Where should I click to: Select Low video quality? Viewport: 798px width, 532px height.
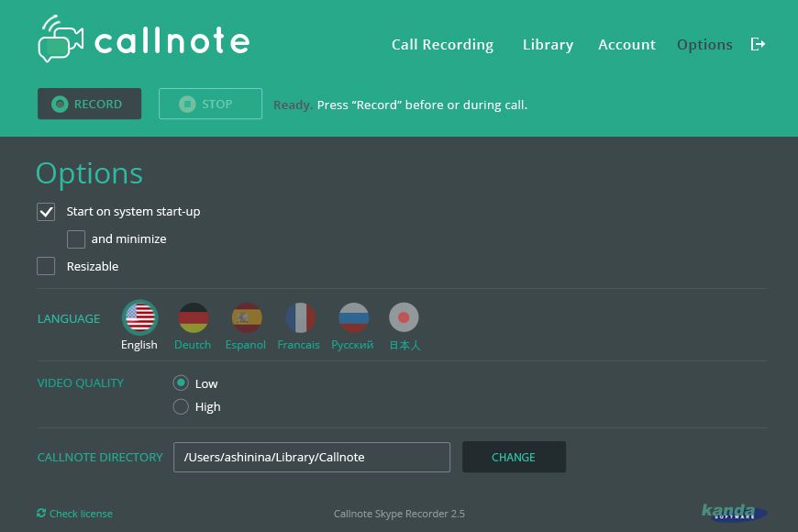coord(181,382)
